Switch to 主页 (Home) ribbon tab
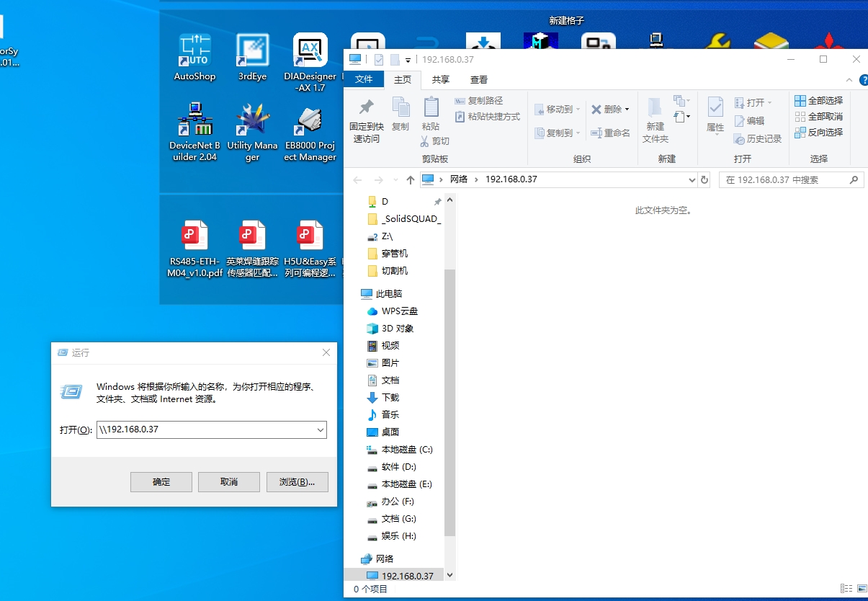The image size is (868, 601). [403, 80]
